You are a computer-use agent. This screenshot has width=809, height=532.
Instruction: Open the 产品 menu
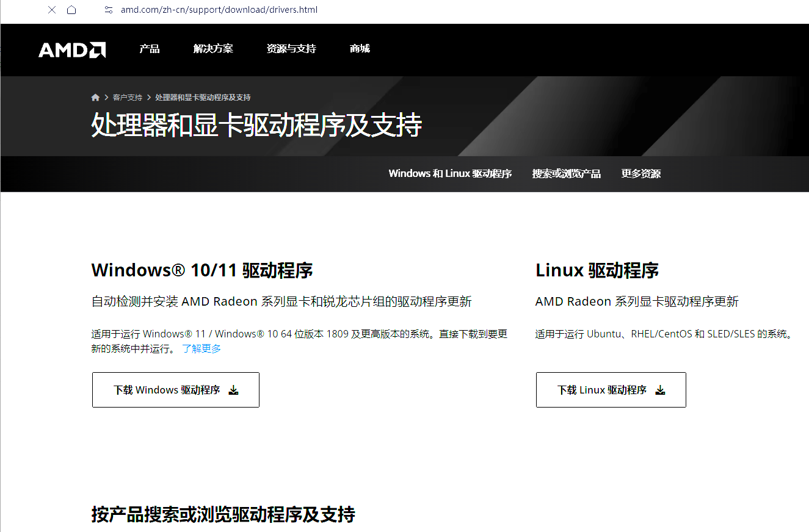150,49
